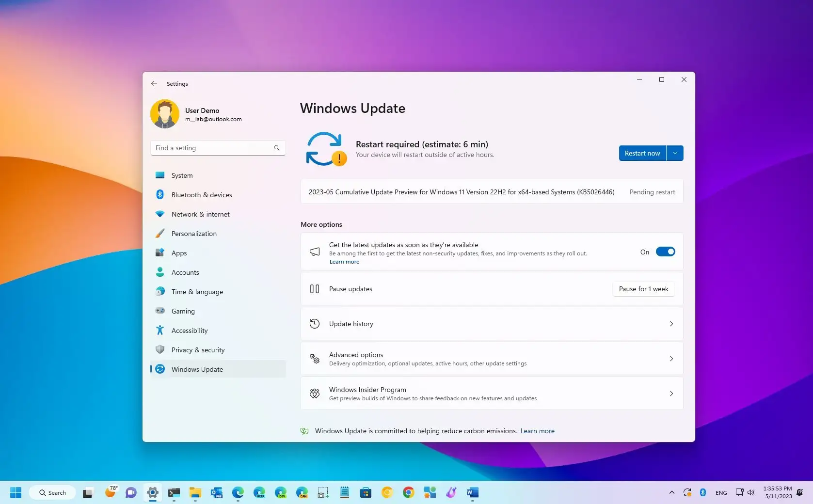This screenshot has height=504, width=813.
Task: Click the Advanced options gears icon
Action: click(315, 359)
